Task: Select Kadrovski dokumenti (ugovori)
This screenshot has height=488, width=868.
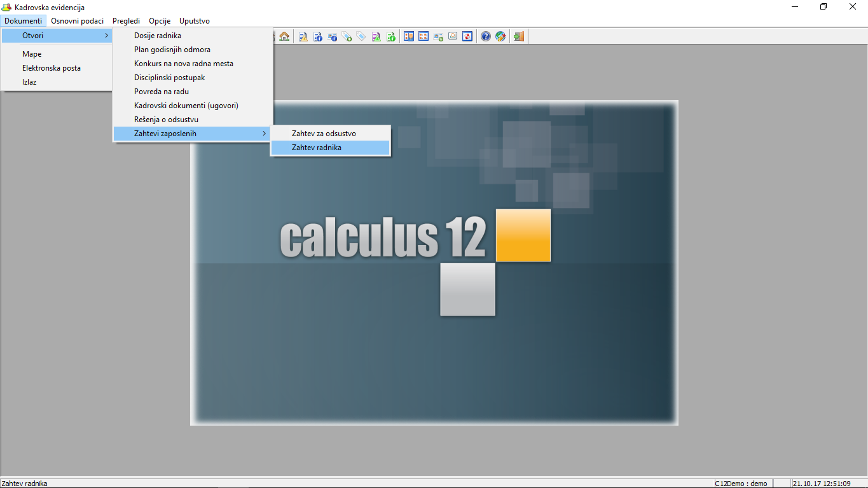Action: tap(191, 106)
